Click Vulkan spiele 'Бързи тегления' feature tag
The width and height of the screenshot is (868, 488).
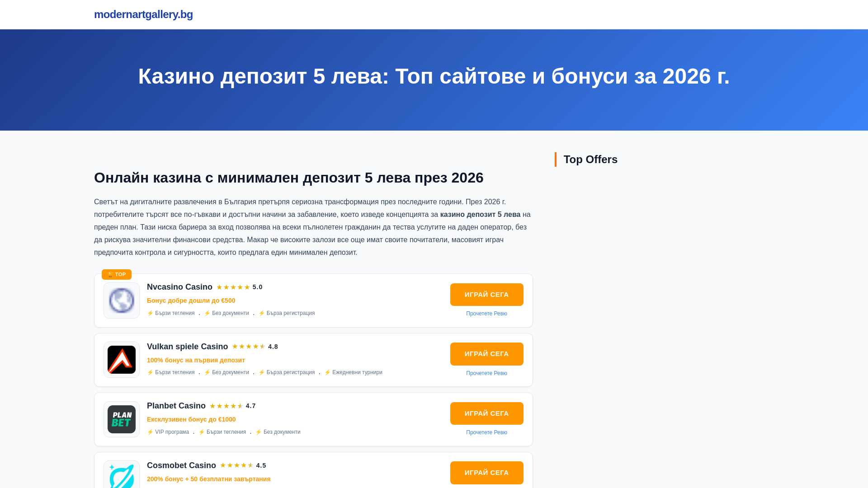tap(171, 372)
